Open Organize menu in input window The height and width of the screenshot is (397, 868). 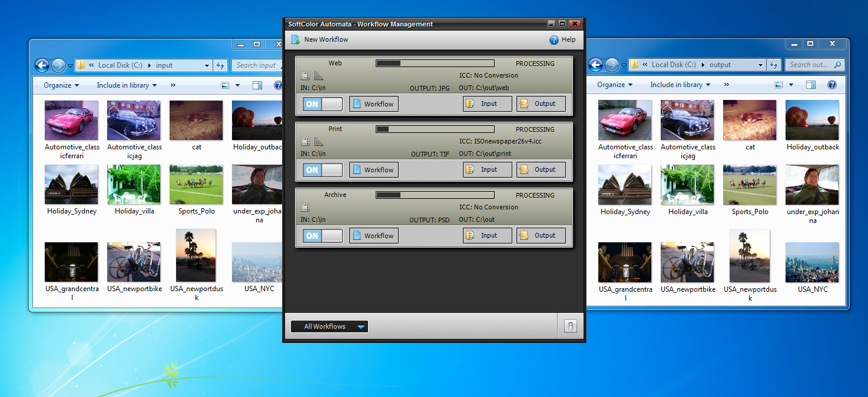[61, 85]
